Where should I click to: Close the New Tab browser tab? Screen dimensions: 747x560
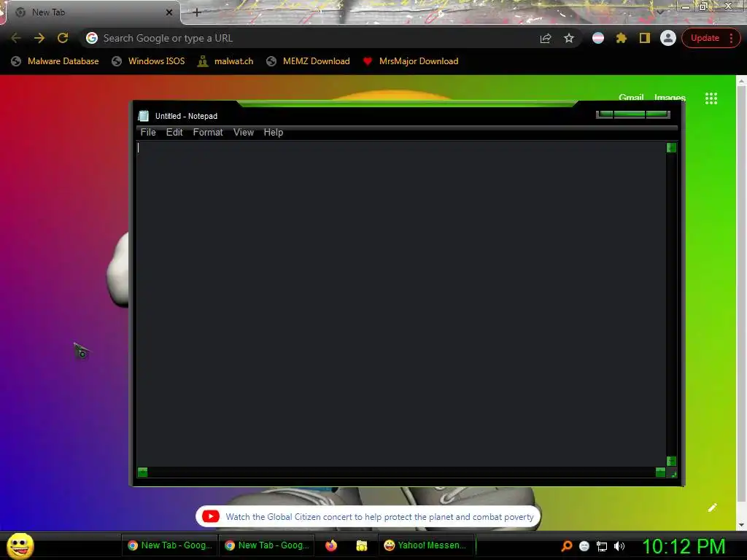click(169, 12)
